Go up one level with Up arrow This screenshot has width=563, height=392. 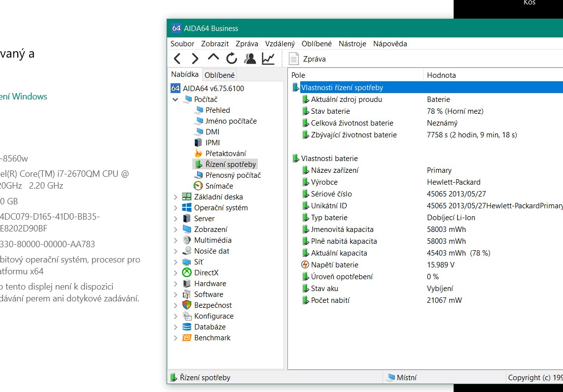[x=213, y=58]
